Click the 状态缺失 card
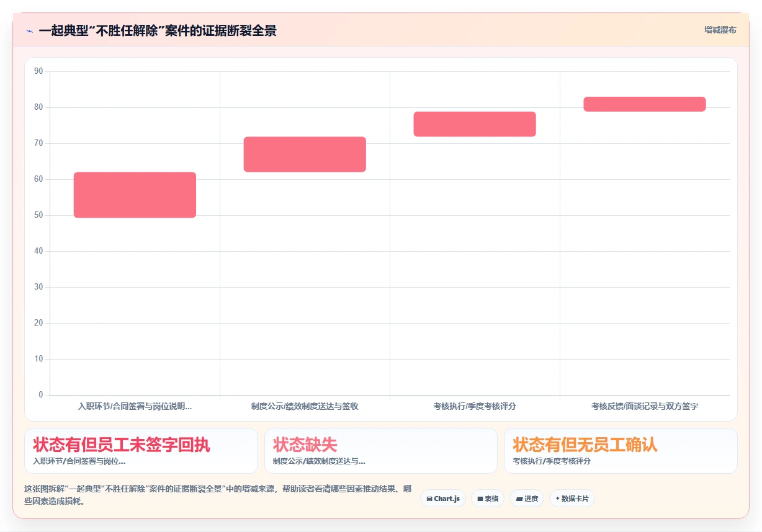This screenshot has height=532, width=762. (381, 451)
